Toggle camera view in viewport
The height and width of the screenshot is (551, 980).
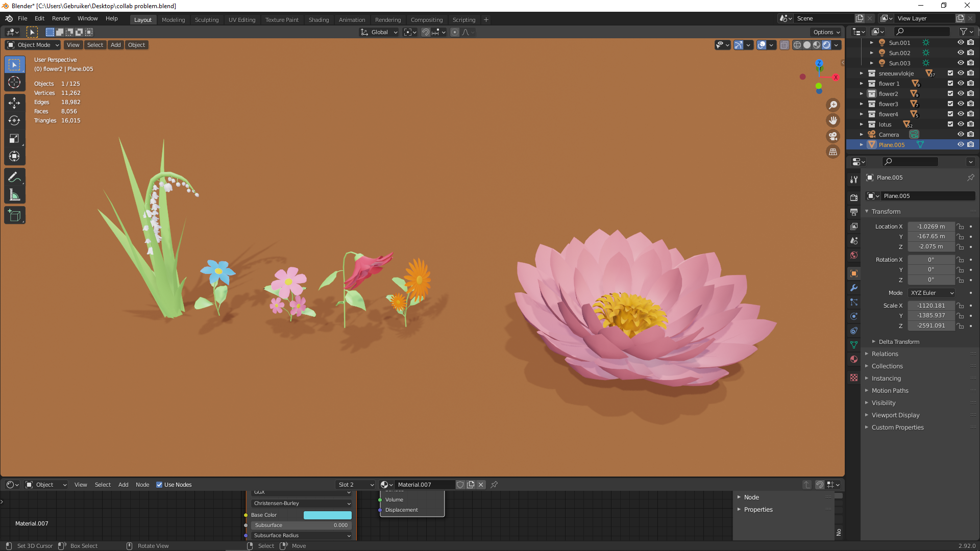click(x=833, y=136)
